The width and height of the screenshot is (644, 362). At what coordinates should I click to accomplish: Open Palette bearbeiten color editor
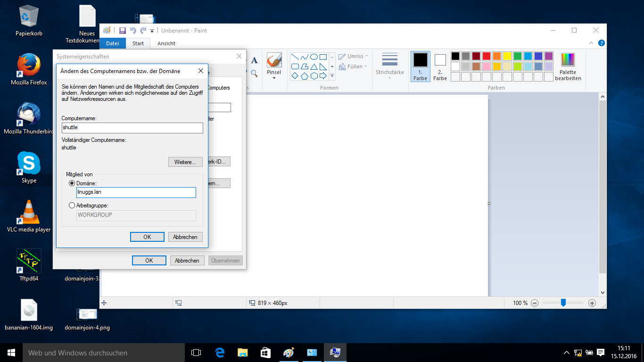point(568,66)
